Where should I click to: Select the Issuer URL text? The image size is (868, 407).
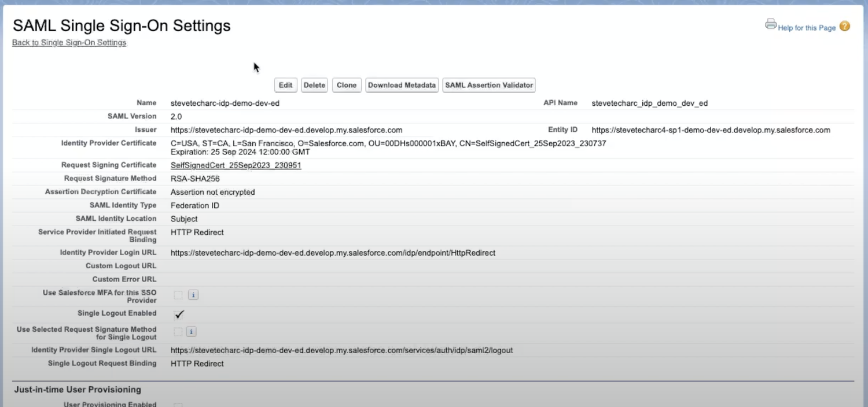click(x=286, y=129)
